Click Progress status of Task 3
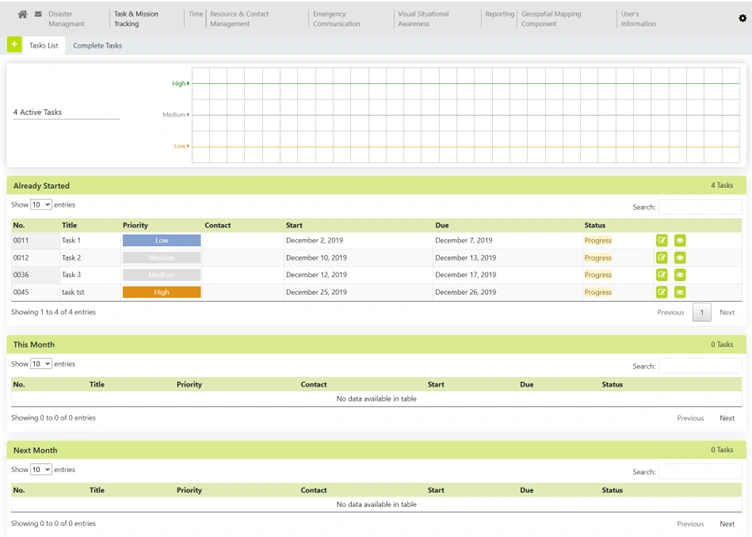752x537 pixels. click(598, 275)
